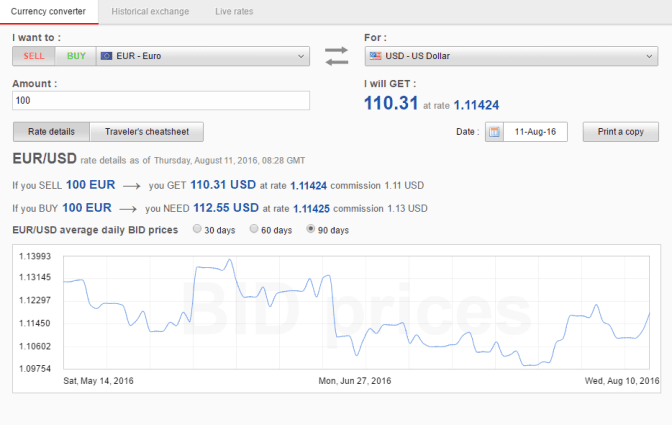Click the date field showing 11-Aug-16

coord(536,132)
